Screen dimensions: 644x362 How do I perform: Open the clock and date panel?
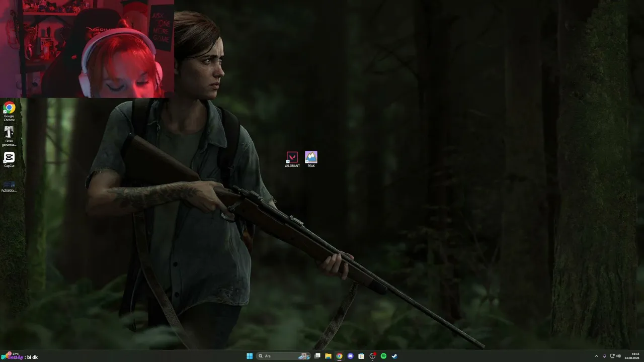(x=632, y=356)
